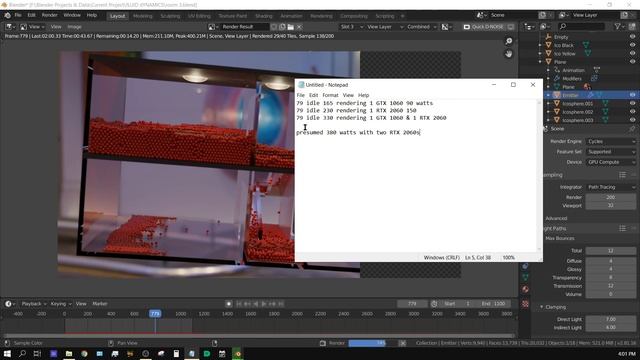Jump to the timeline start frame
This screenshot has width=640, height=360.
239,304
